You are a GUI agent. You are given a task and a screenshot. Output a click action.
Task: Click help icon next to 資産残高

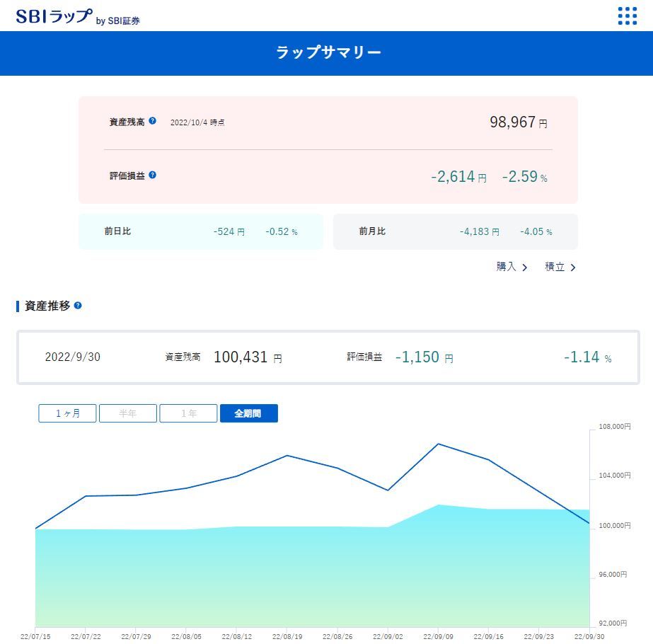click(152, 121)
